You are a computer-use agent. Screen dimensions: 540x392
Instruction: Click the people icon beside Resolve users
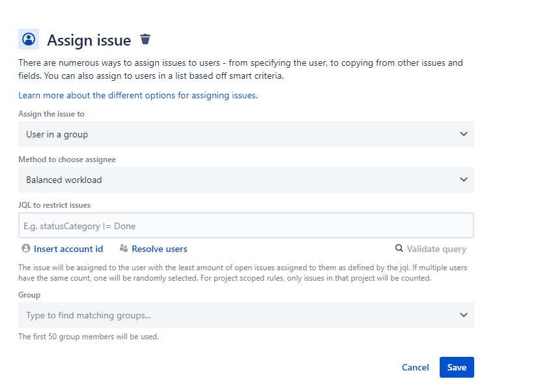(x=123, y=249)
